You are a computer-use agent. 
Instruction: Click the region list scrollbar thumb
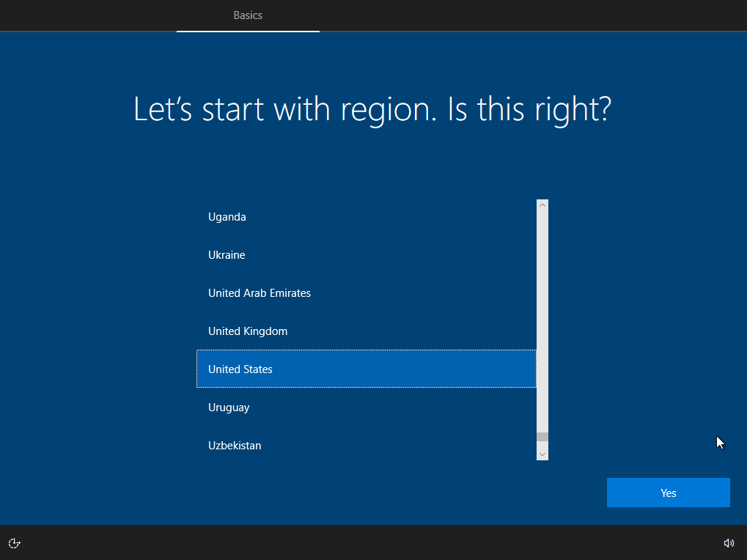coord(542,437)
